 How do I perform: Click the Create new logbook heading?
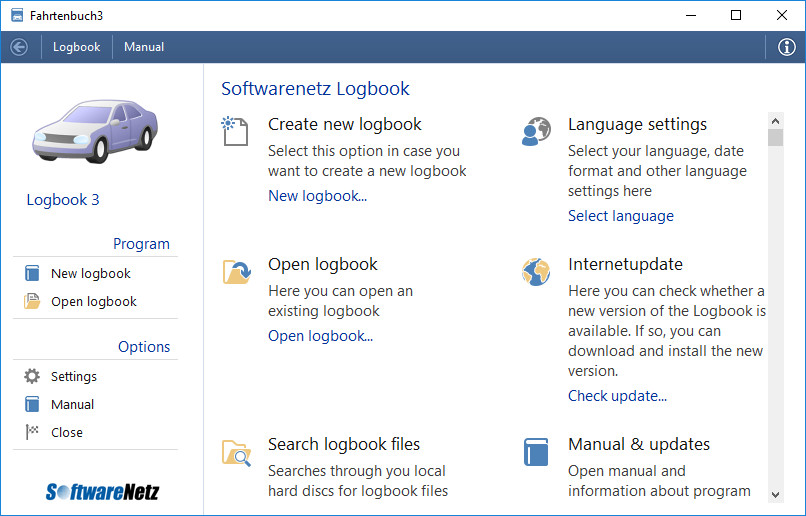tap(344, 124)
